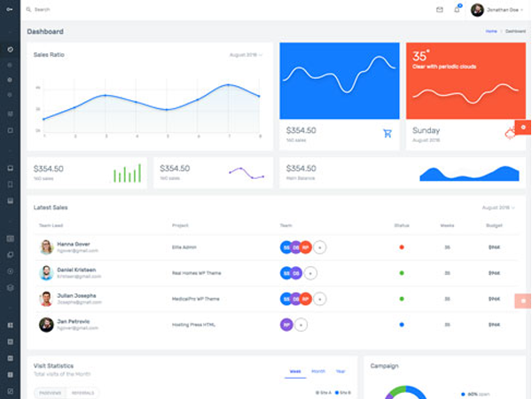Click the stacked layers sidebar icon
The height and width of the screenshot is (399, 532).
10,287
